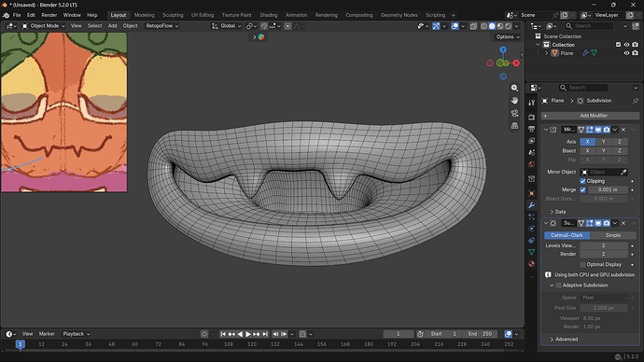This screenshot has width=644, height=362.
Task: Click the viewport zoom magnifier icon
Action: (514, 88)
